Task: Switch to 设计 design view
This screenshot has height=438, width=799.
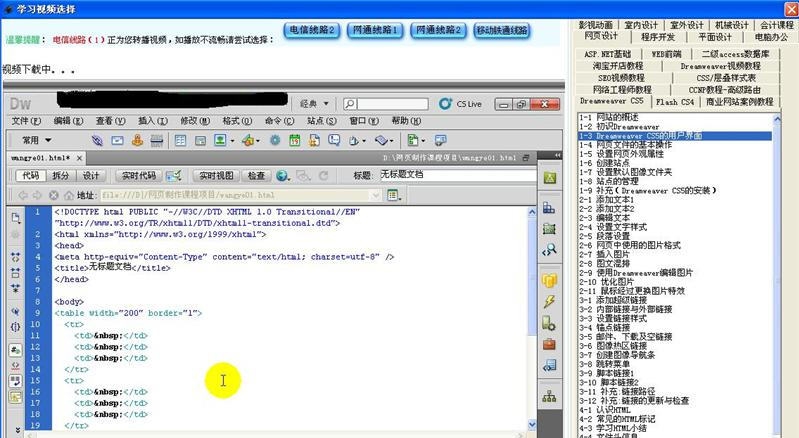Action: pyautogui.click(x=91, y=176)
